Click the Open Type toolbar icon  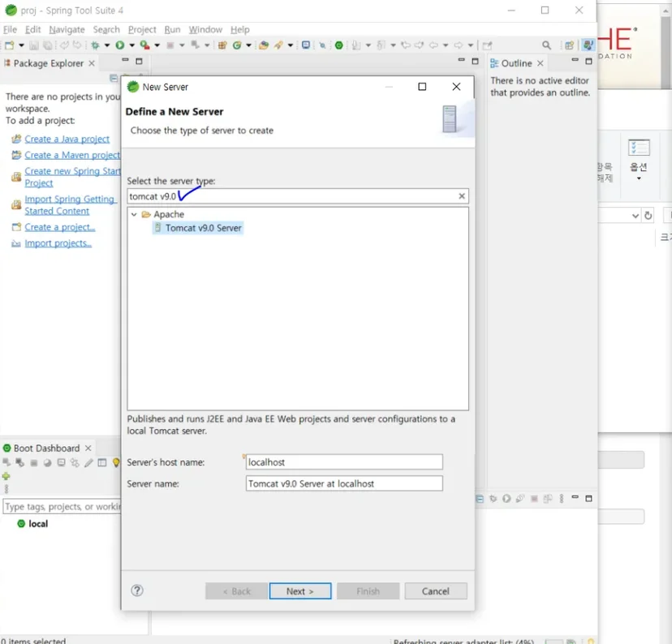pos(264,45)
